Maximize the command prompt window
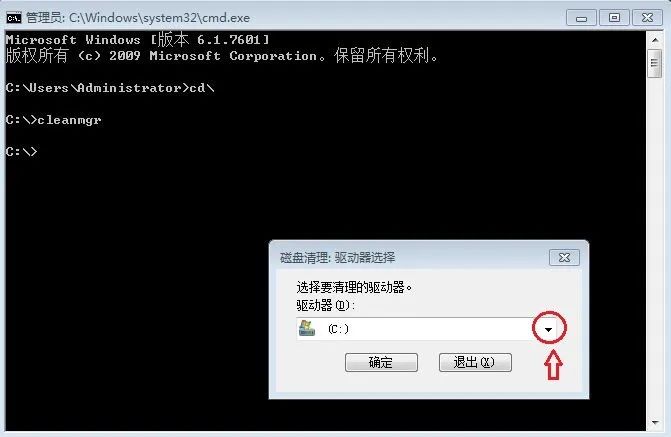This screenshot has width=671, height=437. [x=614, y=18]
